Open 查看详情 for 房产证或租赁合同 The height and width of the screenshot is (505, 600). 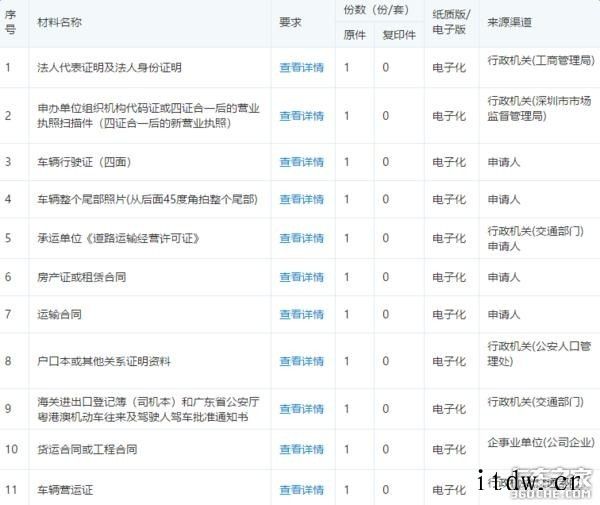(302, 277)
